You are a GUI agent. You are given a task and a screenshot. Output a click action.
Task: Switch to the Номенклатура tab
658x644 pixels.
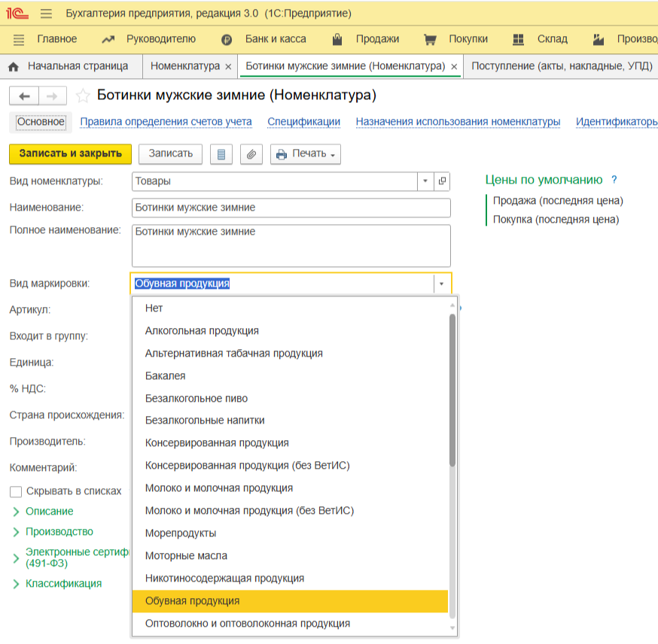coord(185,66)
